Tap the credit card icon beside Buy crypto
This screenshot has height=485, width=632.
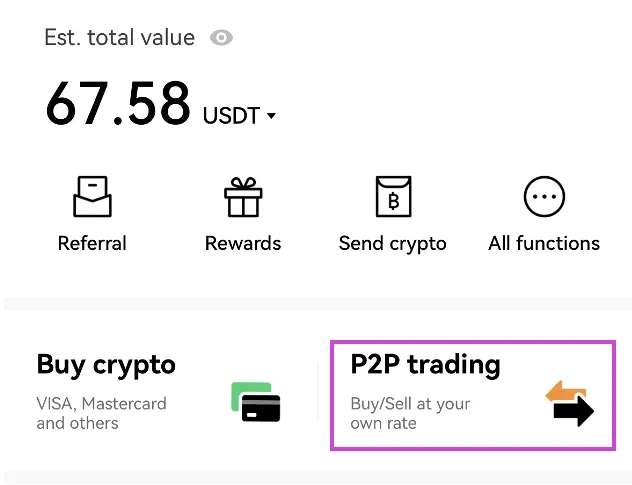255,402
